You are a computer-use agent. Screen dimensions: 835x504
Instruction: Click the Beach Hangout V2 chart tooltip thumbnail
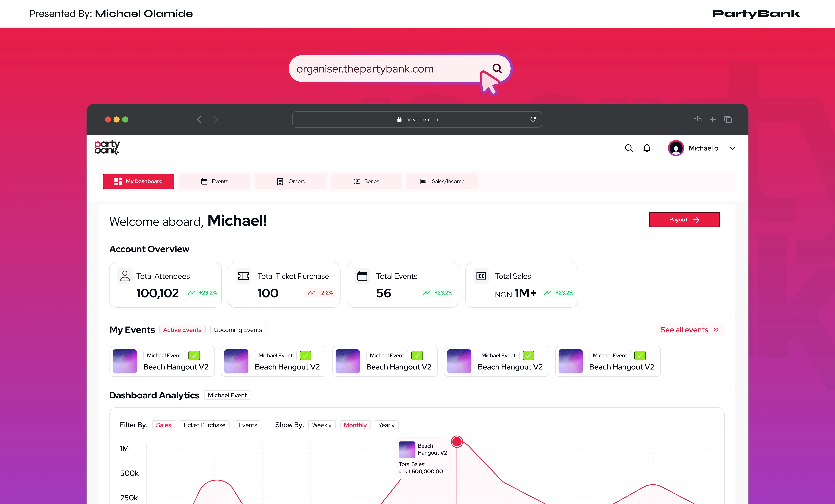point(407,450)
